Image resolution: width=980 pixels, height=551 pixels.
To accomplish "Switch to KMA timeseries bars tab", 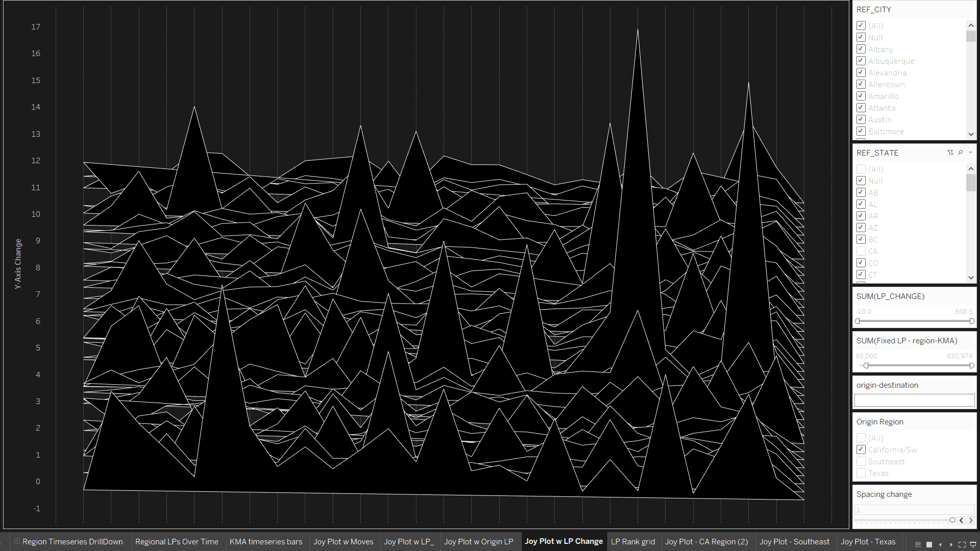I will click(266, 541).
